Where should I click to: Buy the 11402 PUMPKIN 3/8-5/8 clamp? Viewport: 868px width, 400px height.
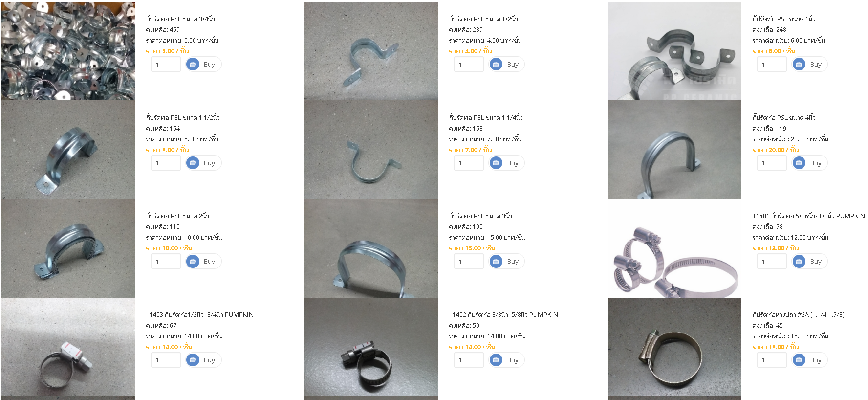click(x=506, y=360)
